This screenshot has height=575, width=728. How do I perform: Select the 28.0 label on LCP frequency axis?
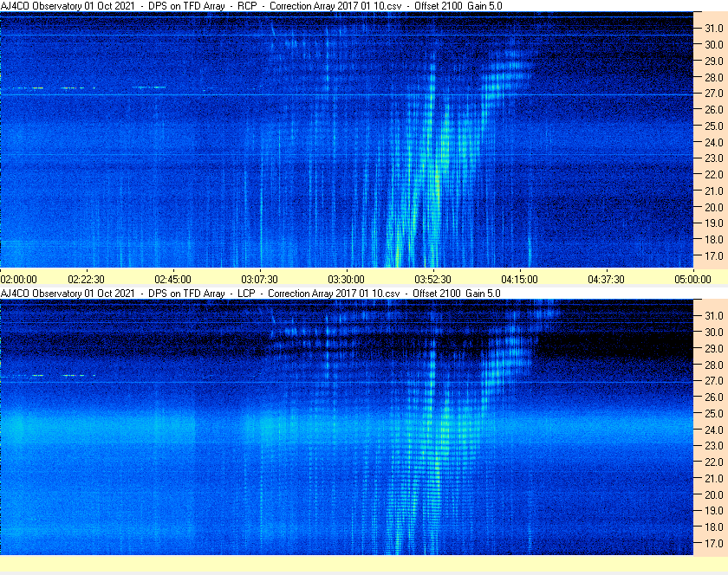click(714, 365)
